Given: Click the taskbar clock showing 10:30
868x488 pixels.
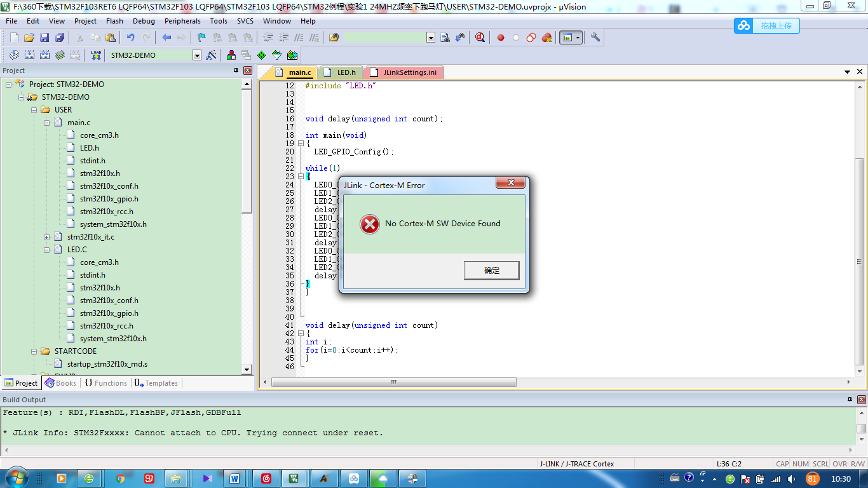Looking at the screenshot, I should point(841,478).
